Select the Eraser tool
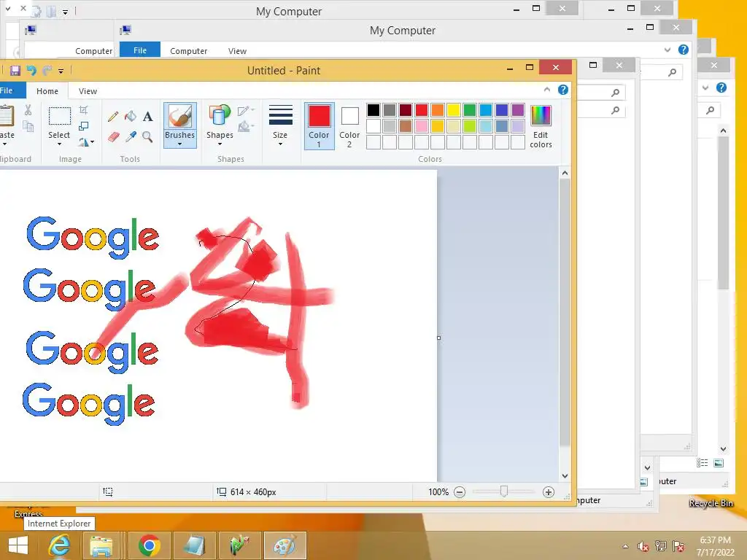The height and width of the screenshot is (560, 747). click(x=113, y=137)
